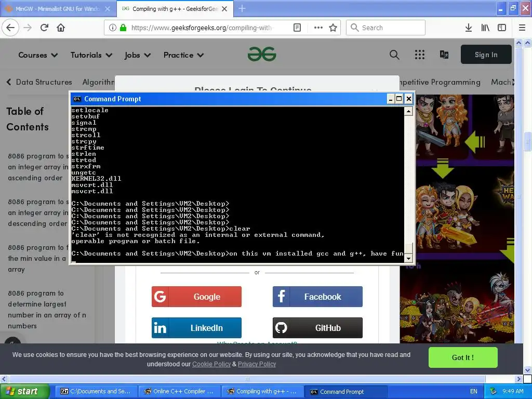Click the page horizontal scrollbar right arrow
532x399 pixels.
518,379
